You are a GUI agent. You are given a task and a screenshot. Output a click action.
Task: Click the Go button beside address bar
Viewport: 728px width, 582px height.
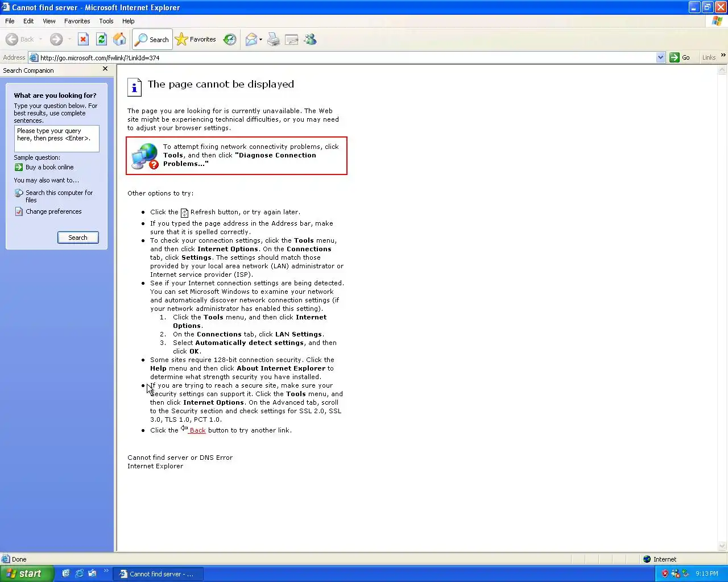680,57
